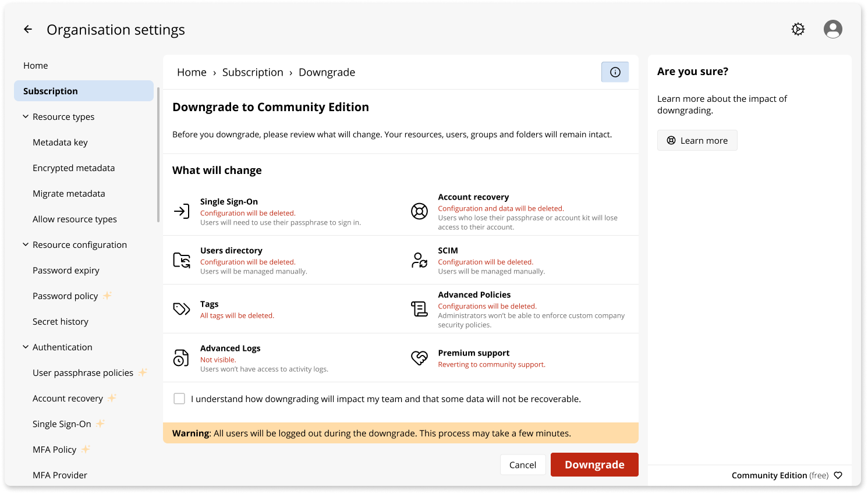
Task: Click the heart icon beside Community Edition
Action: 838,475
